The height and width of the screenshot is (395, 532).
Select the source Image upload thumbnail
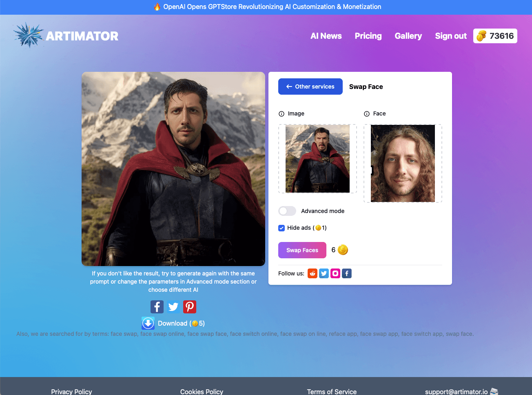click(x=317, y=159)
